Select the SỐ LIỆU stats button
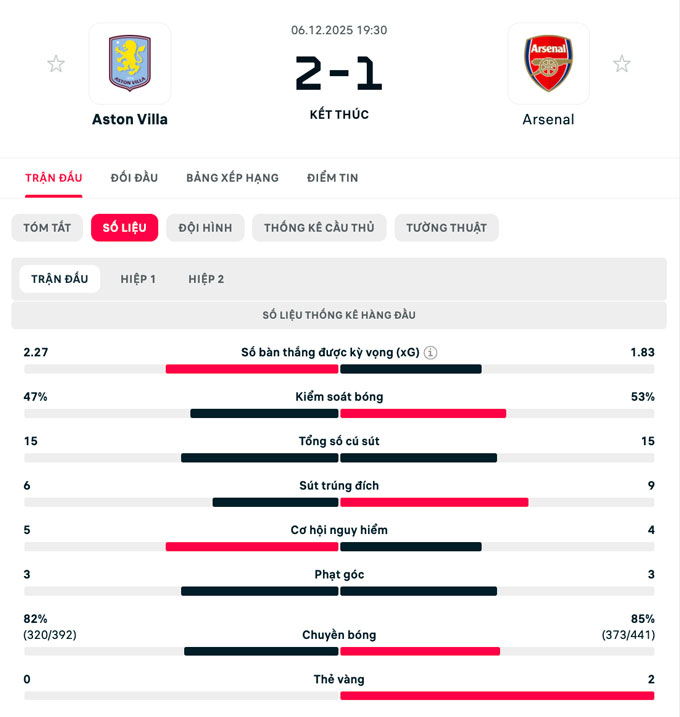The image size is (680, 717). pos(124,228)
